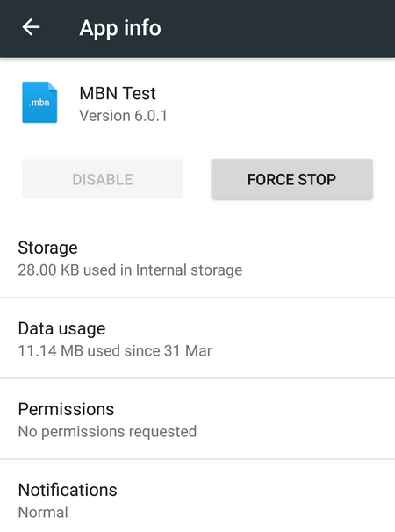Click the .mbn label on the file icon
Viewport: 395px width, 532px height.
pos(39,103)
